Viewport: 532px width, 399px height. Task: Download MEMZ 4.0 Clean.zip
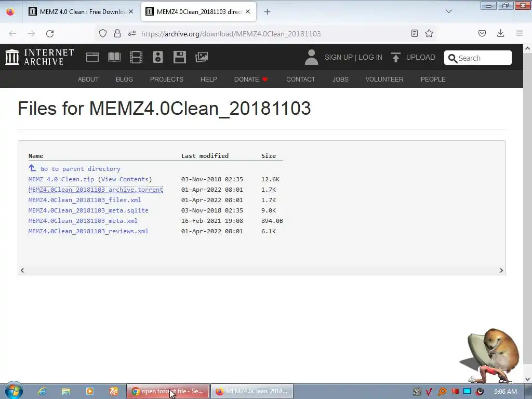click(61, 179)
